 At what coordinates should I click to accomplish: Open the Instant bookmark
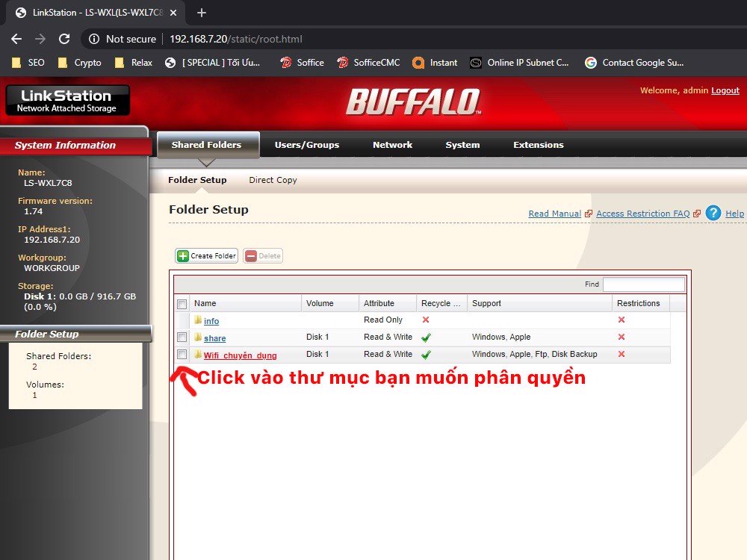pyautogui.click(x=435, y=63)
